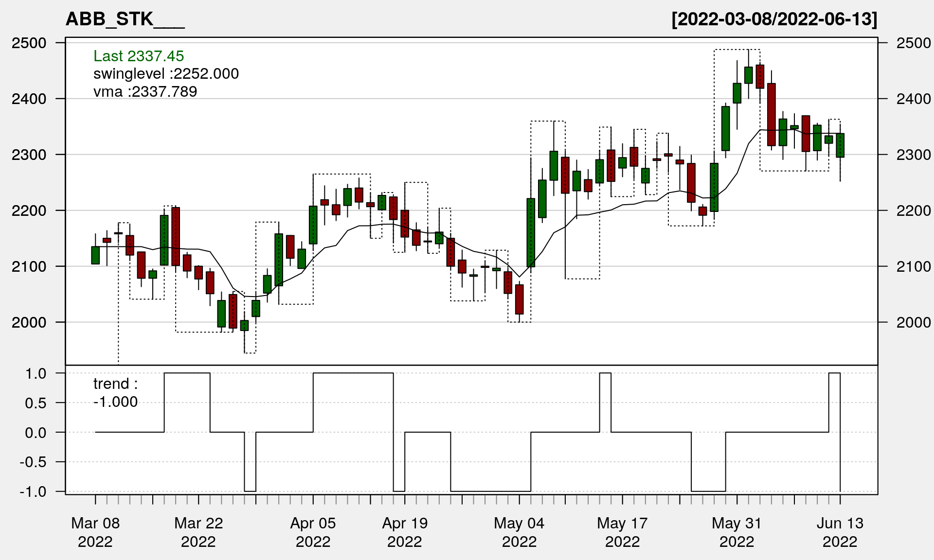This screenshot has height=560, width=934.
Task: Click the Mar 08 2022 axis label
Action: pos(95,532)
